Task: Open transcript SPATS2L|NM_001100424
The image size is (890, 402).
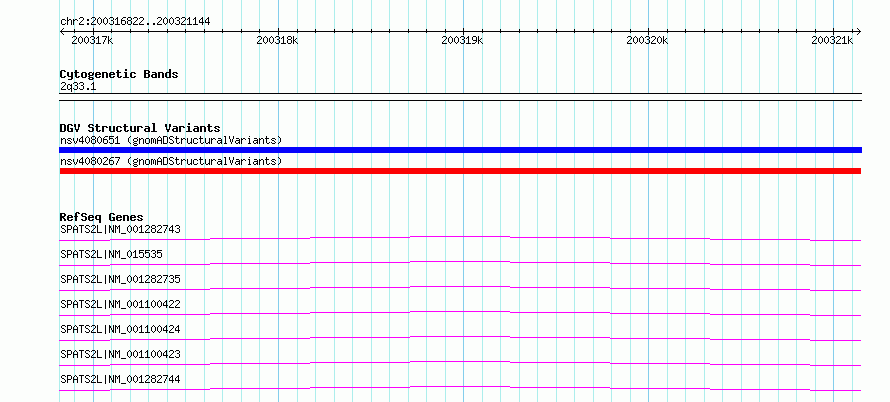Action: click(120, 329)
